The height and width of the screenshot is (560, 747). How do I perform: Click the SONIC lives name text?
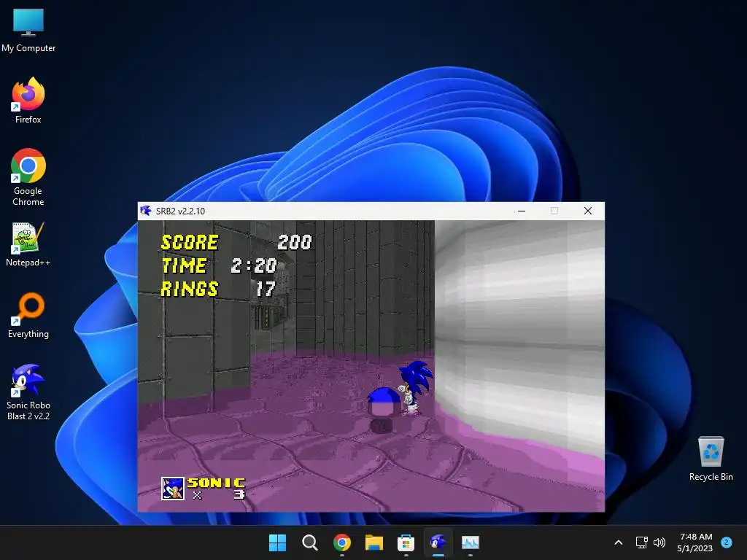coord(216,483)
